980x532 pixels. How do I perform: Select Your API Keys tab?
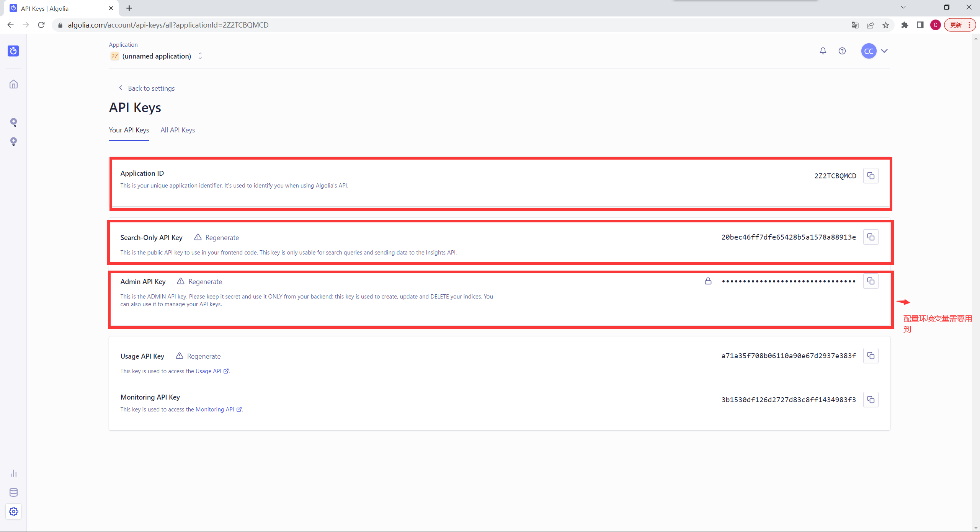coord(129,130)
